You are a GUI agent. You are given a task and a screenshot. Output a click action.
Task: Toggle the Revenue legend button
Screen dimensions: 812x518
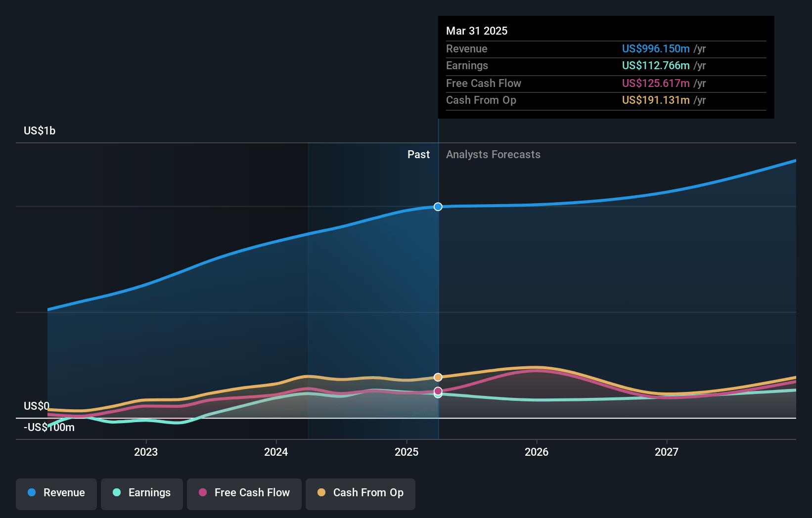(56, 494)
